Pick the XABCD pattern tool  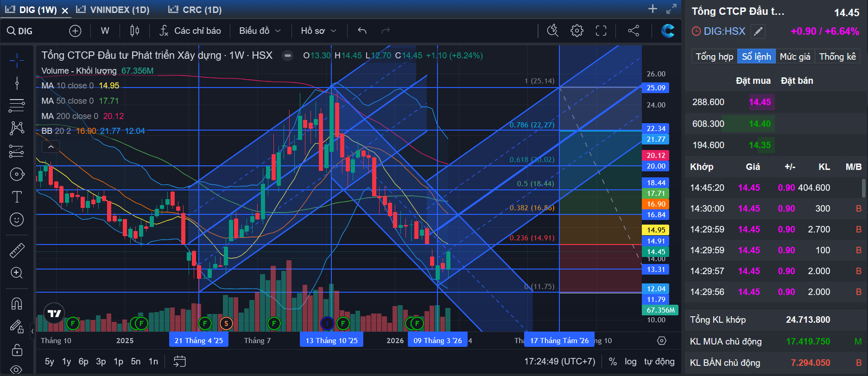pyautogui.click(x=17, y=128)
